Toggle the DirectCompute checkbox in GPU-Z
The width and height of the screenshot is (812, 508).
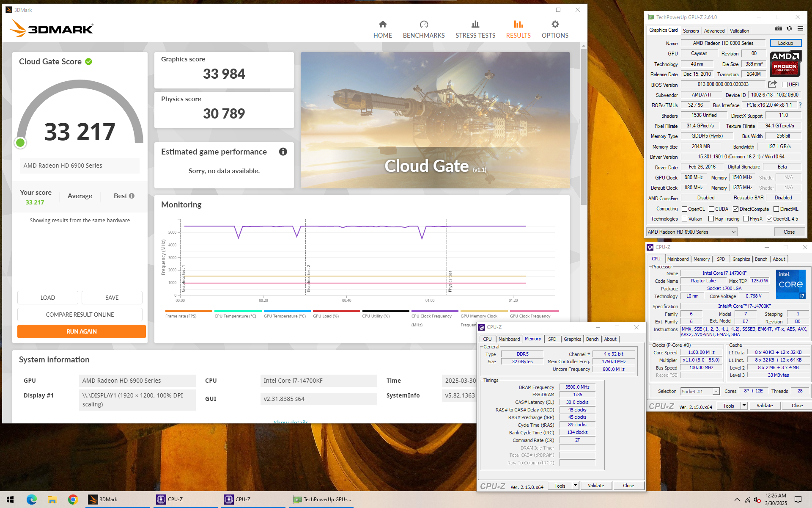[735, 209]
